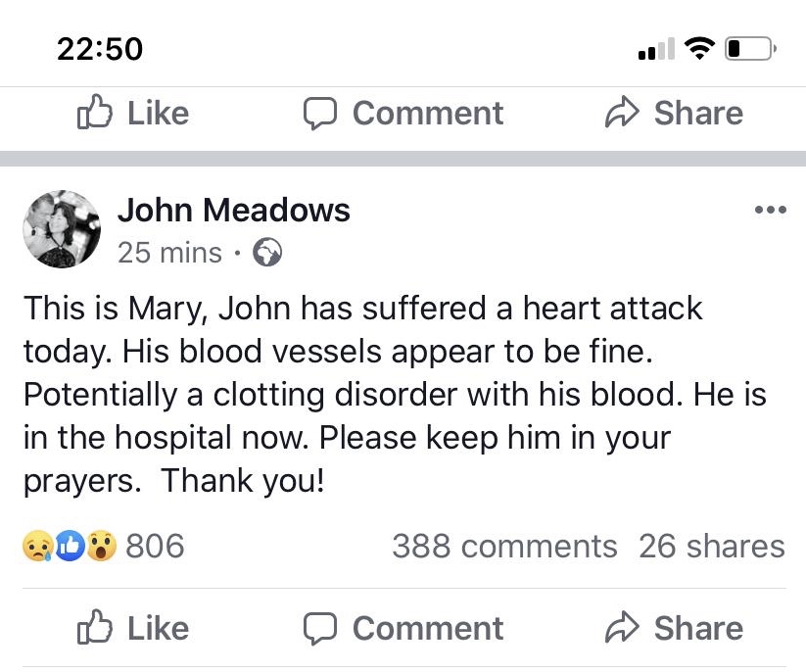Image resolution: width=806 pixels, height=672 pixels.
Task: Open the 806 reactions count list
Action: point(155,547)
